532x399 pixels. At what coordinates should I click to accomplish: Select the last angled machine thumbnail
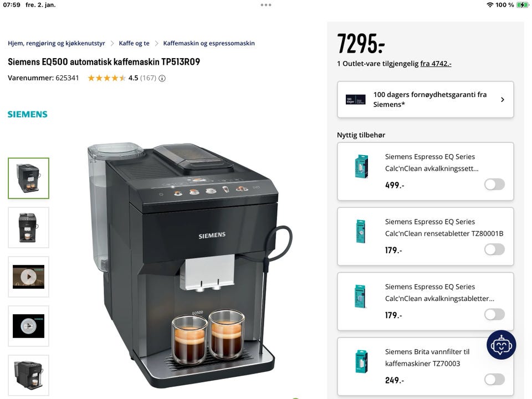tap(28, 375)
